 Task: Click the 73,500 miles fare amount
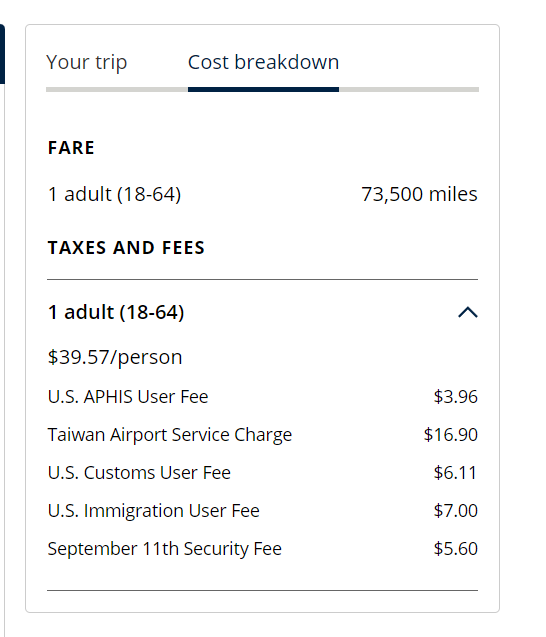coord(419,194)
